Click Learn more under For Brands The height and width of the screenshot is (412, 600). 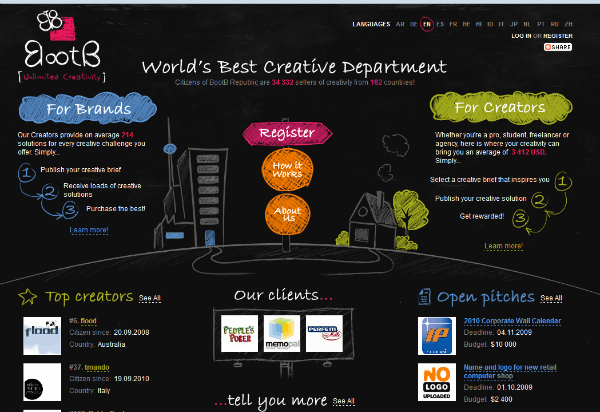pyautogui.click(x=89, y=230)
